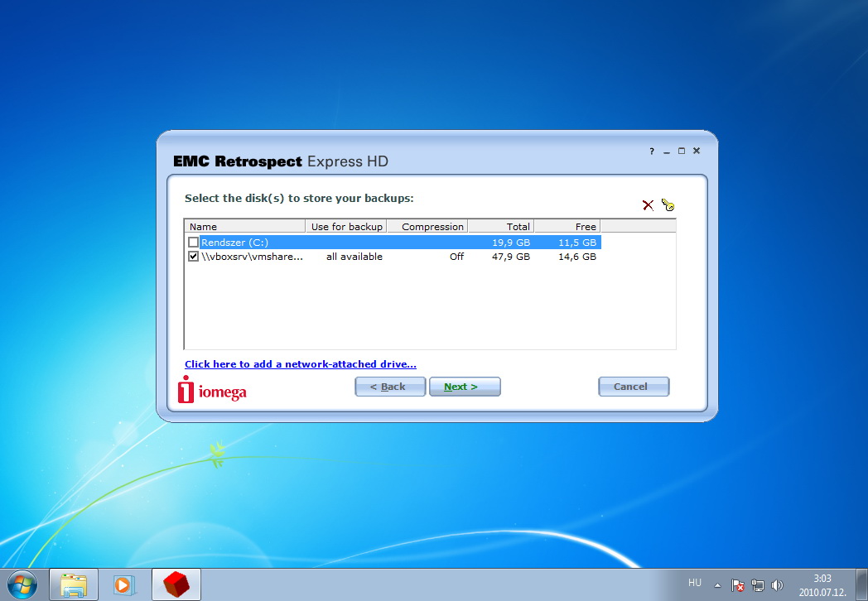Click the add network-attached drive link
Viewport: 868px width, 601px height.
300,364
